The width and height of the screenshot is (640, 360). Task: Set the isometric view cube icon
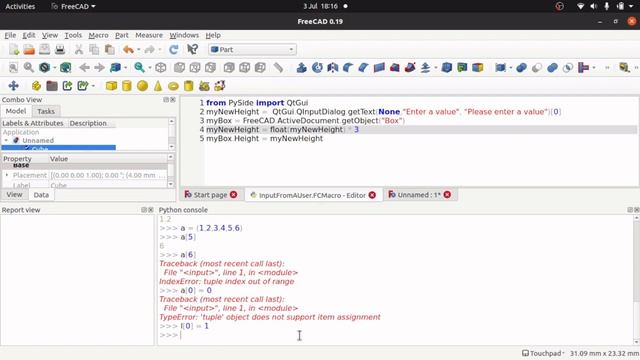tap(160, 67)
